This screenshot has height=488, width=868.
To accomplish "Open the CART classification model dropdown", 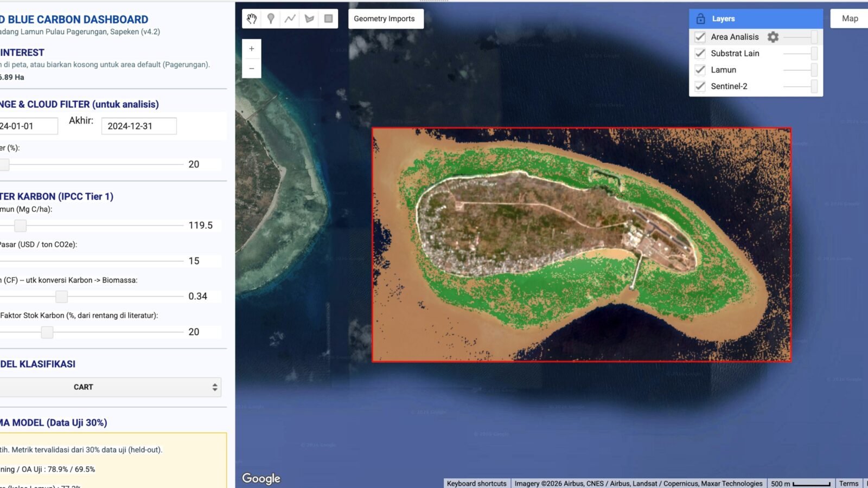I will 110,387.
